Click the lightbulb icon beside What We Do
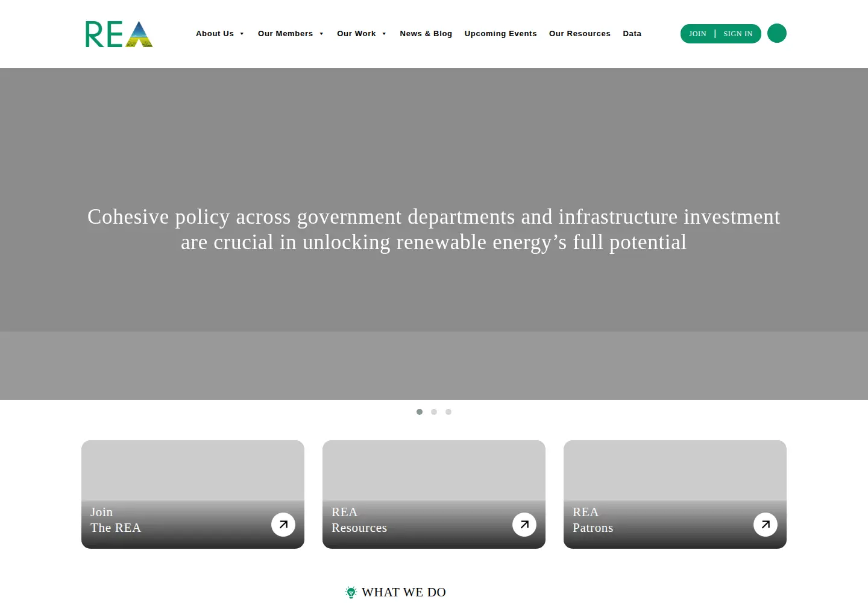The height and width of the screenshot is (603, 868). [x=351, y=592]
